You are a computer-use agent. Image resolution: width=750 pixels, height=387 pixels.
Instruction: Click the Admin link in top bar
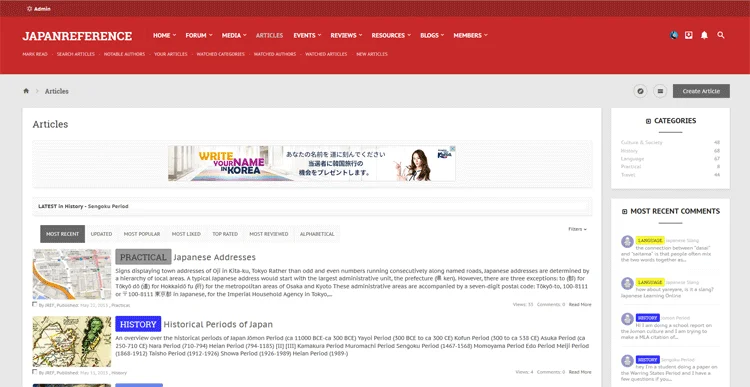42,9
